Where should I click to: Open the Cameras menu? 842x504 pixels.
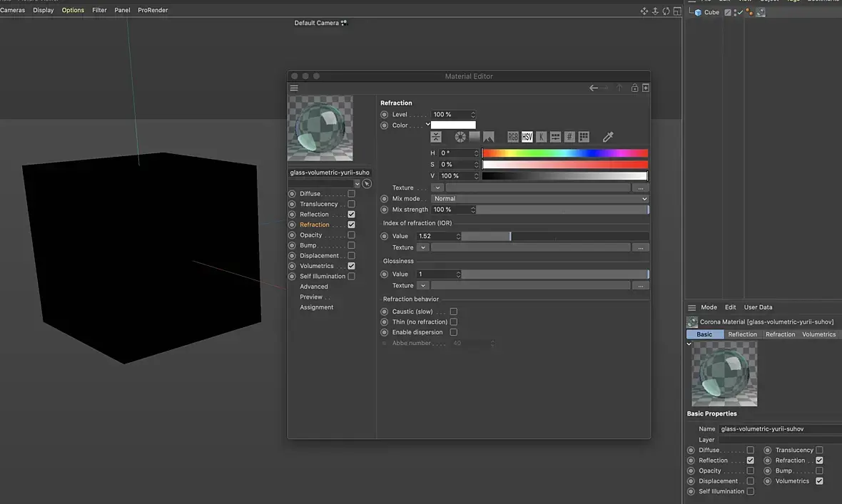pos(13,10)
